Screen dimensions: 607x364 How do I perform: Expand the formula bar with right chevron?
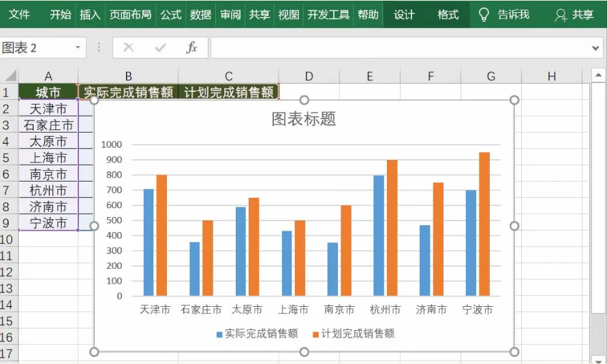click(x=596, y=48)
